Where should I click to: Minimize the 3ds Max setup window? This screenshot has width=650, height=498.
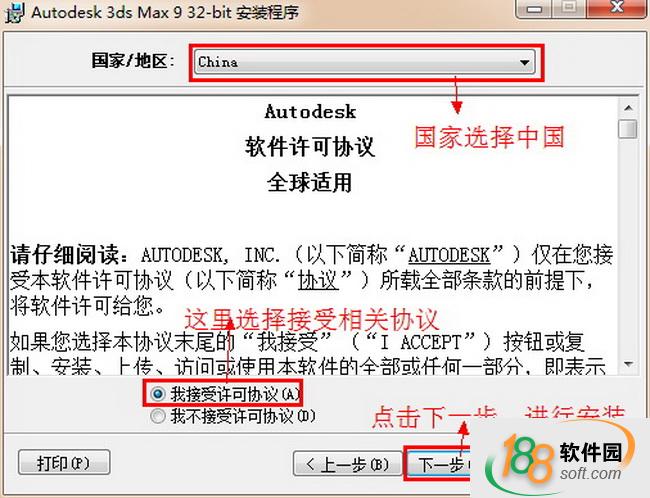(x=534, y=8)
